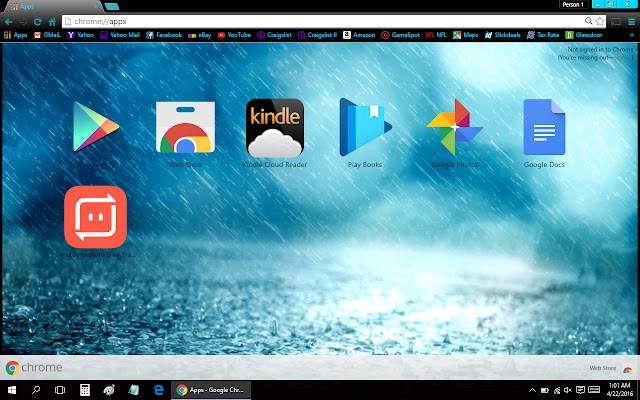
Task: Open Web Store link in footer
Action: click(611, 368)
